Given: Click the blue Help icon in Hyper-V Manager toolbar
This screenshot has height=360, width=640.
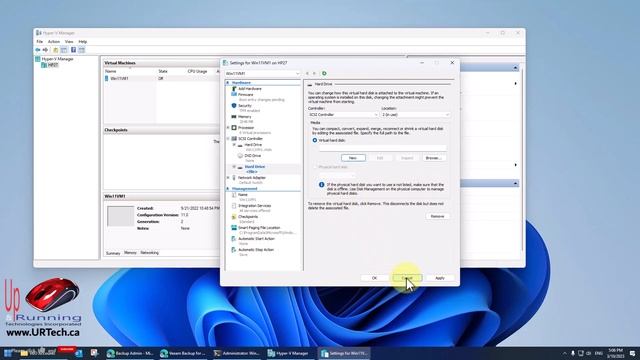Looking at the screenshot, I should 73,50.
